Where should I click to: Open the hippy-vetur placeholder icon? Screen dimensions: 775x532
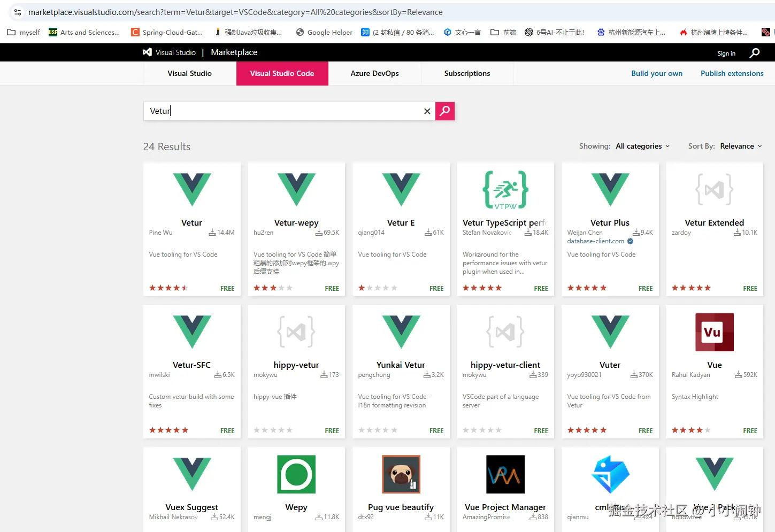296,331
